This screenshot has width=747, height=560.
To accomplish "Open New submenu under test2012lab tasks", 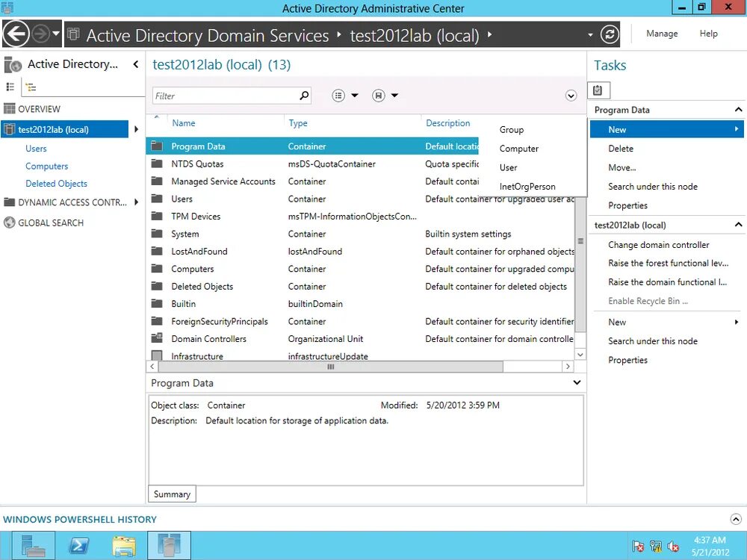I will (668, 322).
